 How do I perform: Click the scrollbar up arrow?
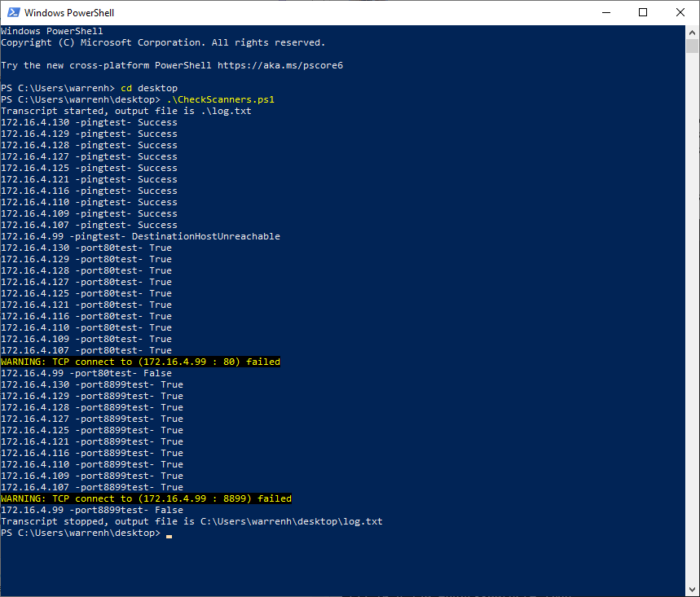[x=692, y=32]
